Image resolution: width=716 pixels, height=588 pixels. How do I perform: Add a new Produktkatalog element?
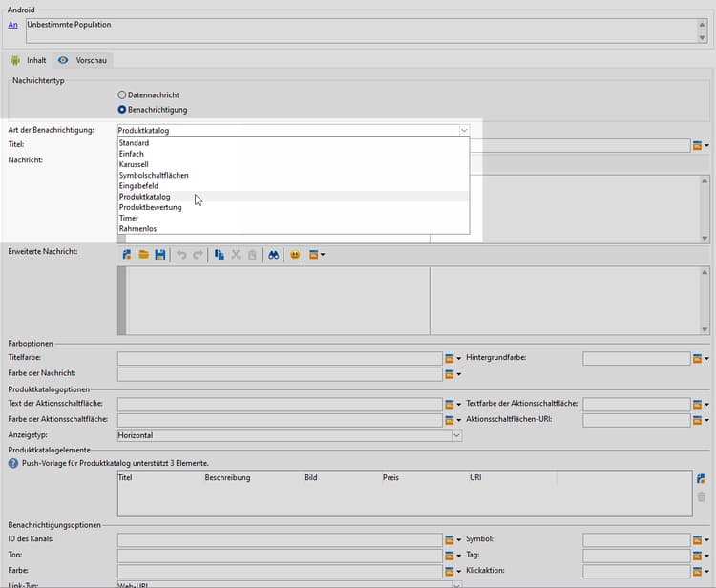pyautogui.click(x=701, y=479)
